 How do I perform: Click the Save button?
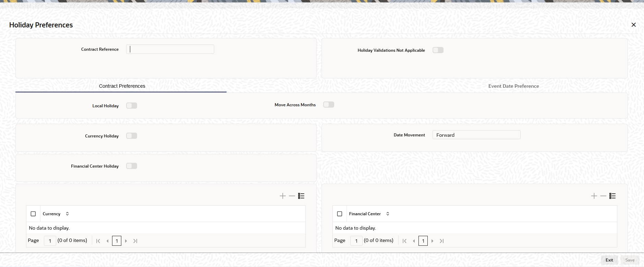(x=630, y=260)
